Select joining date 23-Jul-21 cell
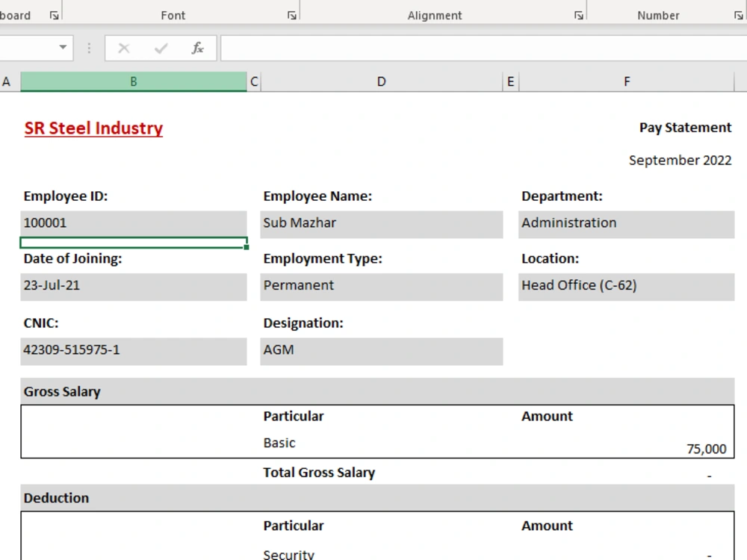Screen dimensions: 747x560 tap(134, 286)
